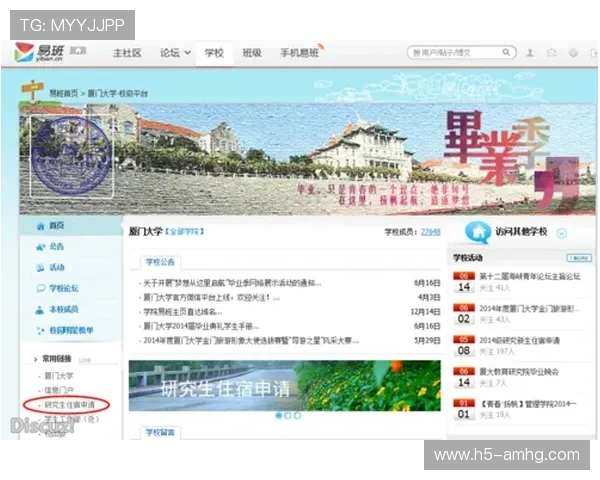Open announcement 学院易班主页直达域名

(x=183, y=312)
